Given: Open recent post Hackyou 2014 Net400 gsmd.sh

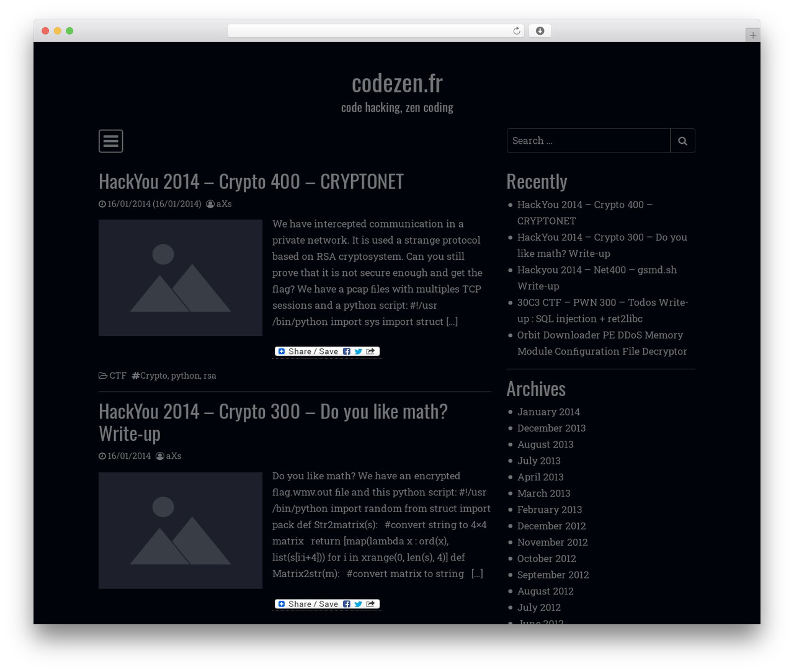Looking at the screenshot, I should pyautogui.click(x=597, y=278).
